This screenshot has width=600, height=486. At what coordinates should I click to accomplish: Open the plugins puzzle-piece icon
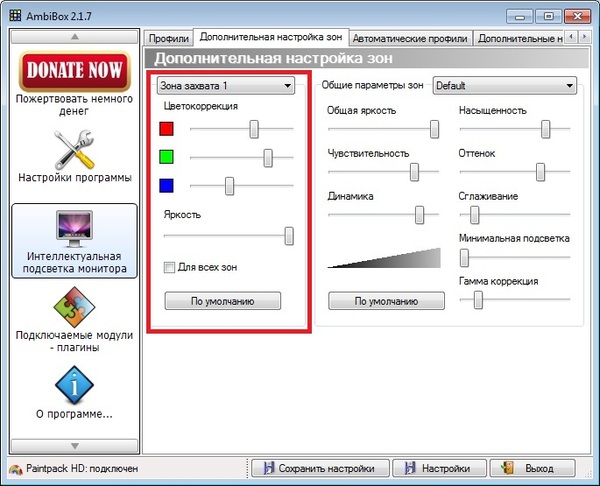click(74, 307)
